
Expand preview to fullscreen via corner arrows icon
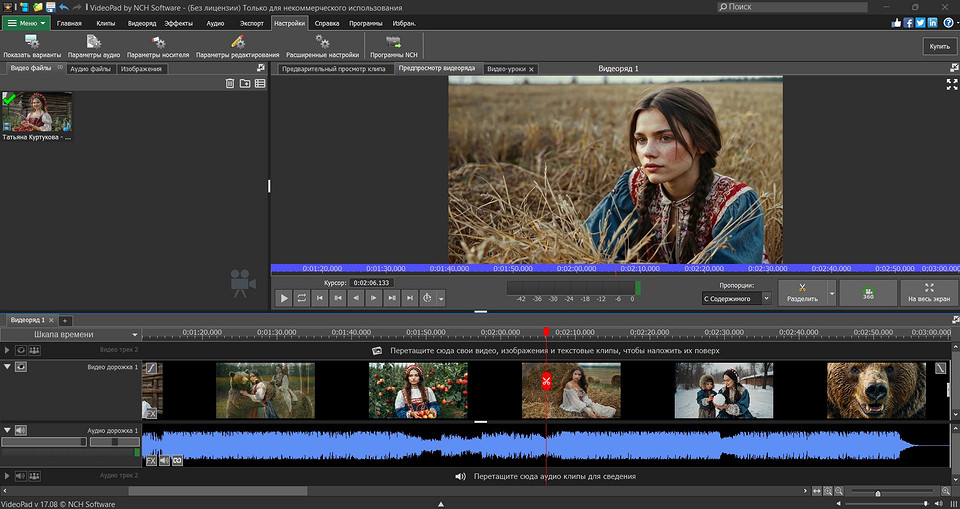click(951, 85)
